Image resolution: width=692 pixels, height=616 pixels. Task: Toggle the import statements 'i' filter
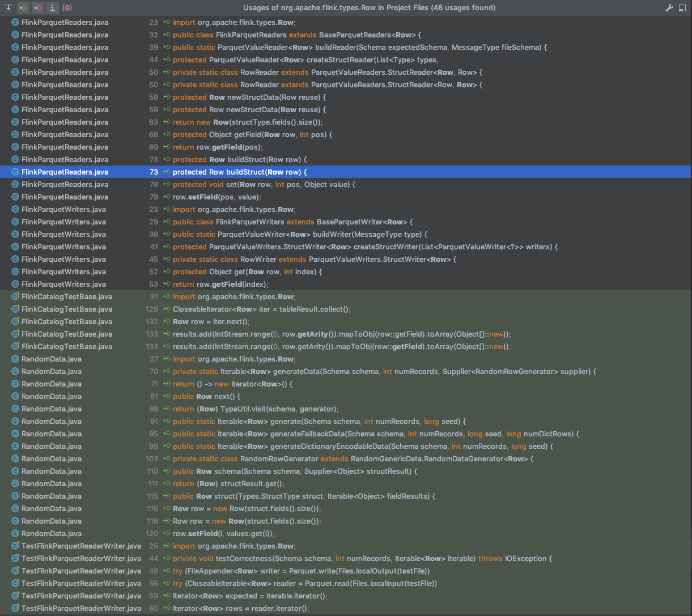tap(53, 8)
